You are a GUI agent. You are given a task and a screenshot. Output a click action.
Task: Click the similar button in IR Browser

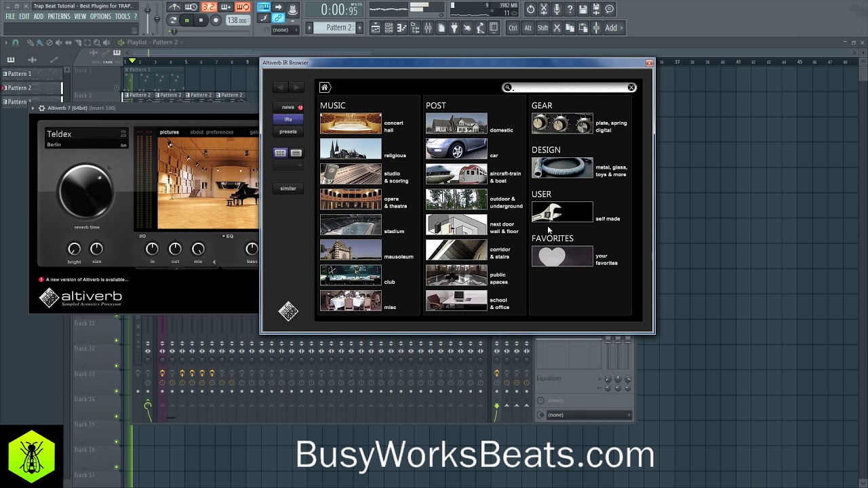(288, 188)
